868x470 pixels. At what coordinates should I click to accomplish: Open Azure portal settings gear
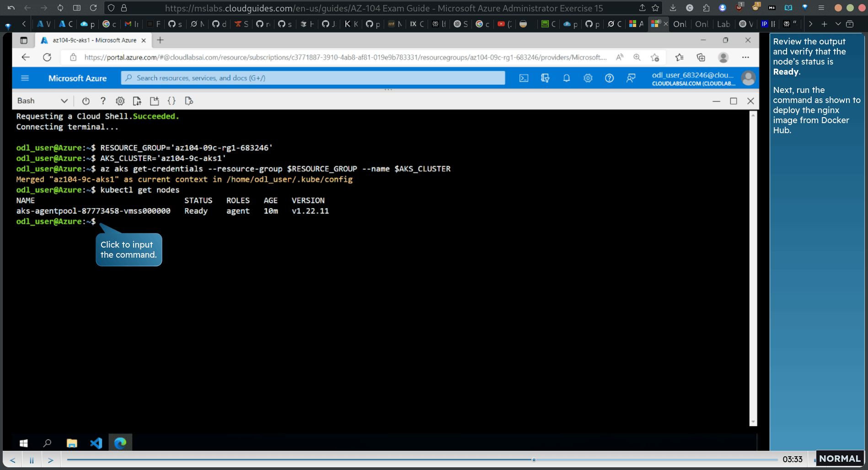588,78
